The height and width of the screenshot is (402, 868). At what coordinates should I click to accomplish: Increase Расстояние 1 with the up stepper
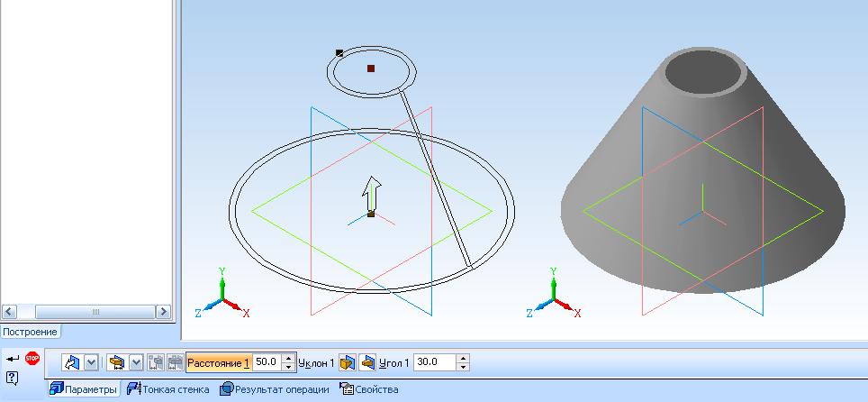288,359
